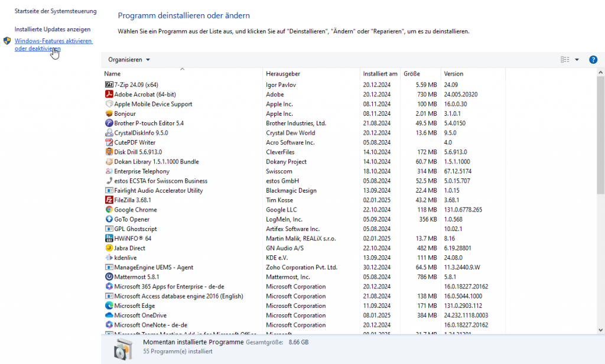
Task: Navigate to Startseite der Systemsteuerung
Action: point(56,11)
